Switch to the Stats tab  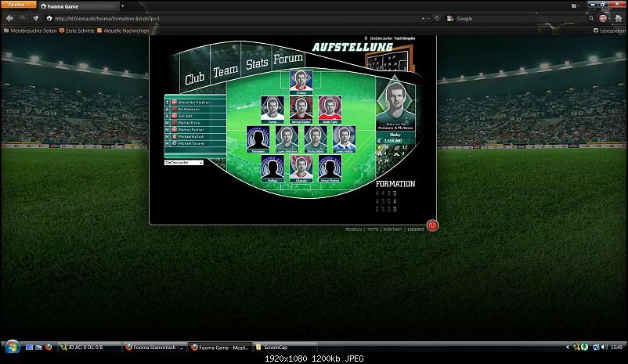tap(257, 63)
